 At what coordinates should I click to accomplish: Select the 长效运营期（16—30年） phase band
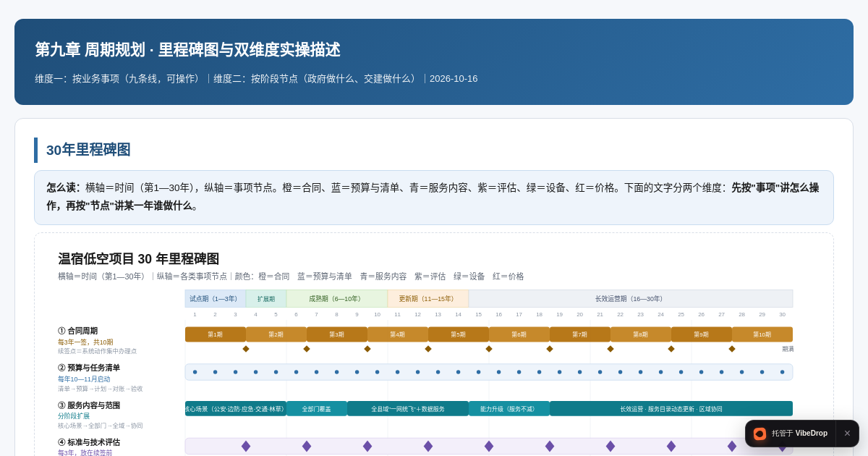click(x=631, y=299)
